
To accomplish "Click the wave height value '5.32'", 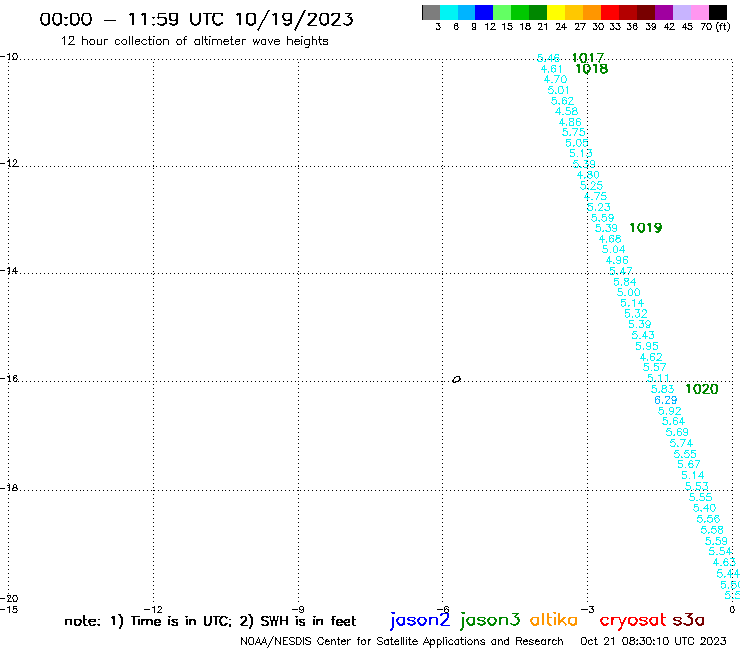I will coord(636,313).
